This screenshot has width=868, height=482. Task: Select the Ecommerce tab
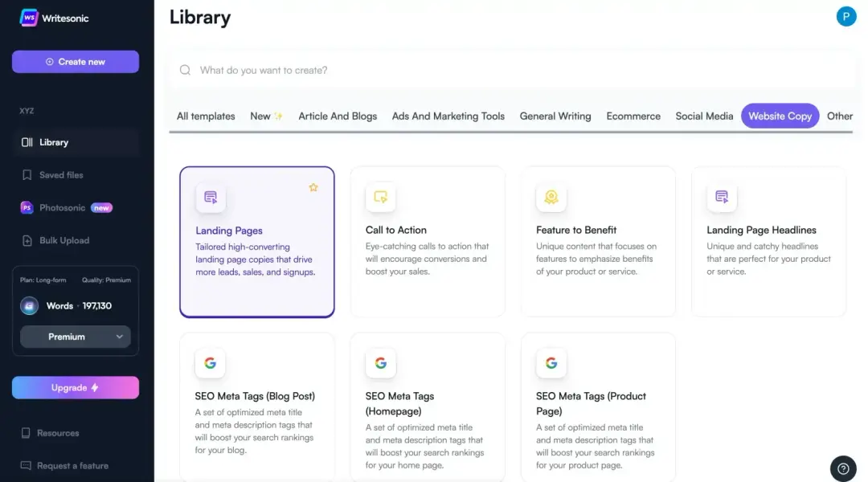(633, 116)
